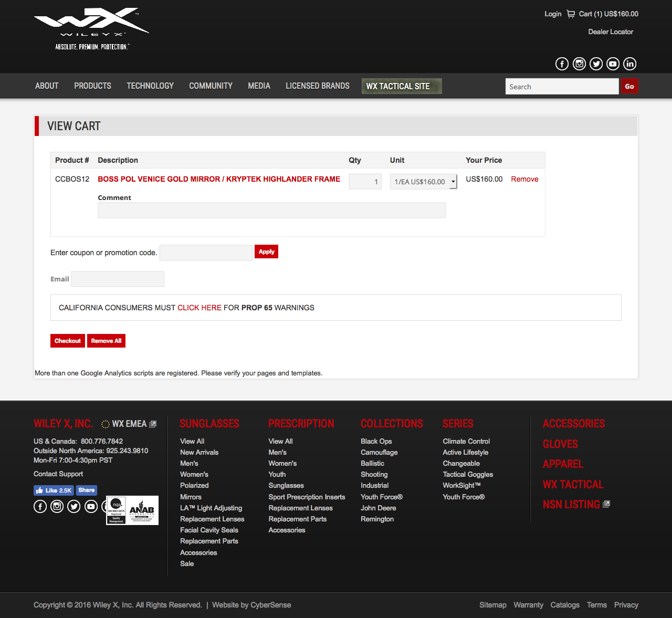Image resolution: width=672 pixels, height=618 pixels.
Task: Click the Login link
Action: tap(553, 14)
